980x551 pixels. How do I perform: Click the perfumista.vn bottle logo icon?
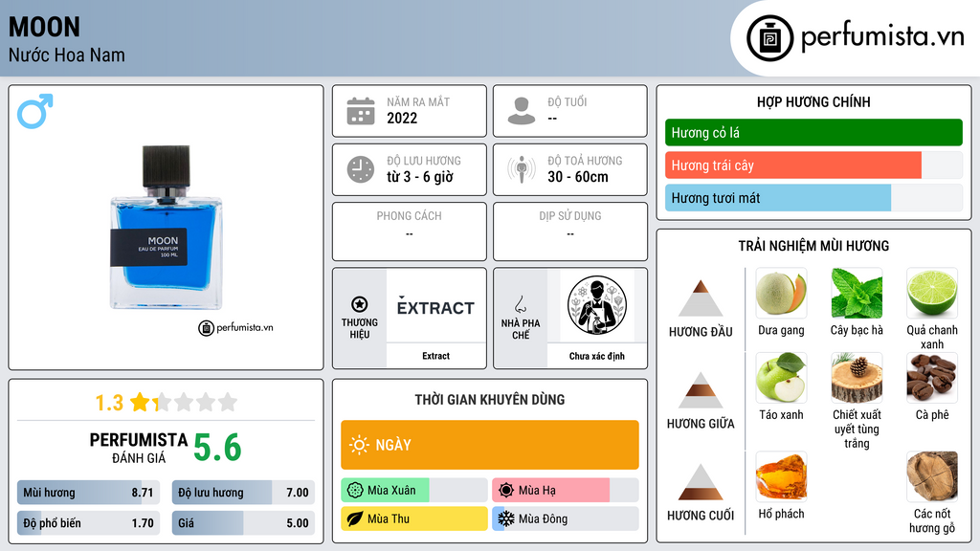click(769, 38)
